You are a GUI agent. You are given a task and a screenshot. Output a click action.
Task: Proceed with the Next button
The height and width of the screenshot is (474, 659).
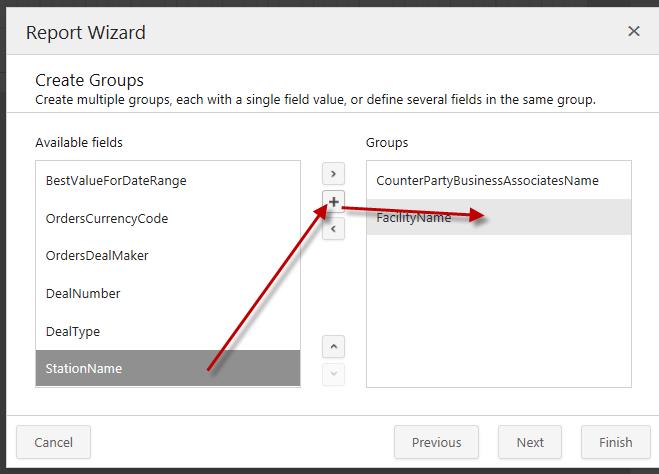point(530,442)
